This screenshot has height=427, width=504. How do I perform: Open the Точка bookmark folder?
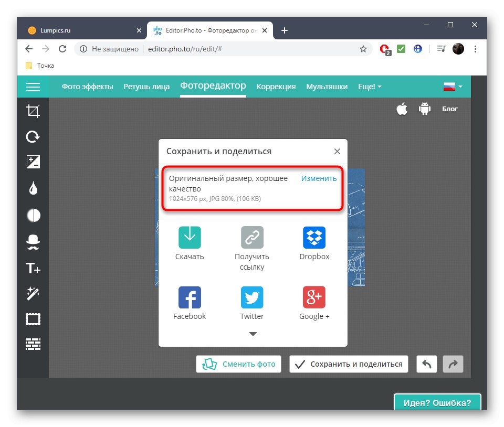pos(40,66)
